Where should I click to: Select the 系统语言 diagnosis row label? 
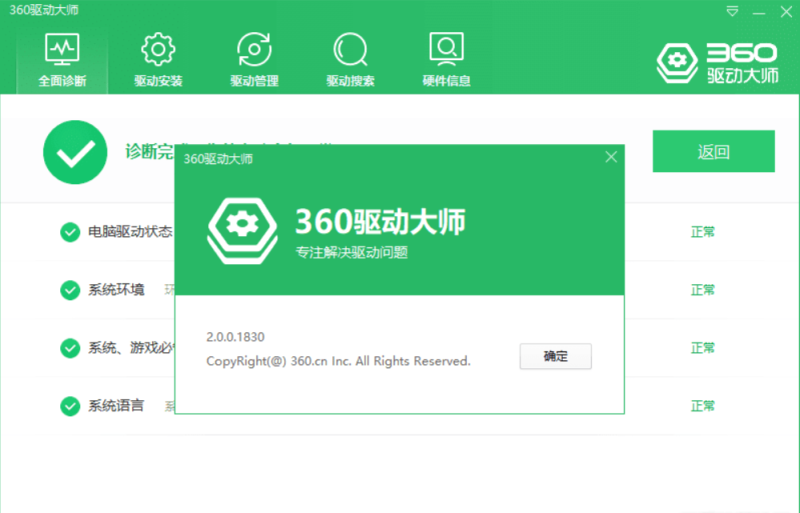tap(116, 406)
